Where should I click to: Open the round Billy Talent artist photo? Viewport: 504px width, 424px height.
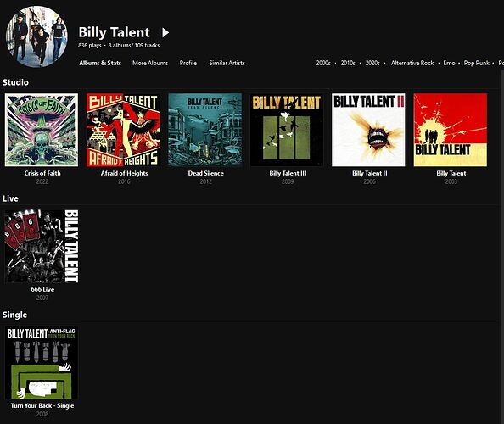pyautogui.click(x=36, y=36)
